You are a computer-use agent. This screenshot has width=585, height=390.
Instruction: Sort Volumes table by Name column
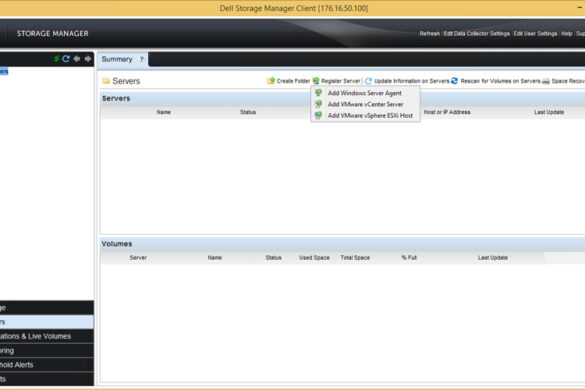tap(215, 258)
